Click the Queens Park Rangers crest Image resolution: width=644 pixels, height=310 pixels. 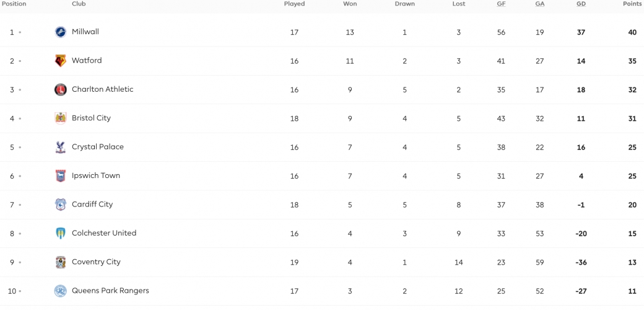(x=61, y=291)
